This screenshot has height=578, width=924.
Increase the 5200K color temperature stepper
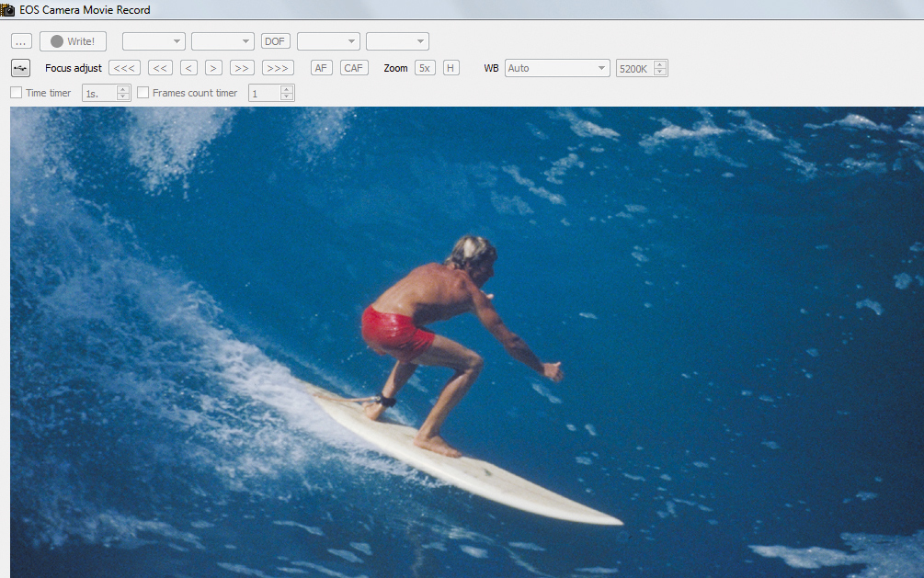660,64
